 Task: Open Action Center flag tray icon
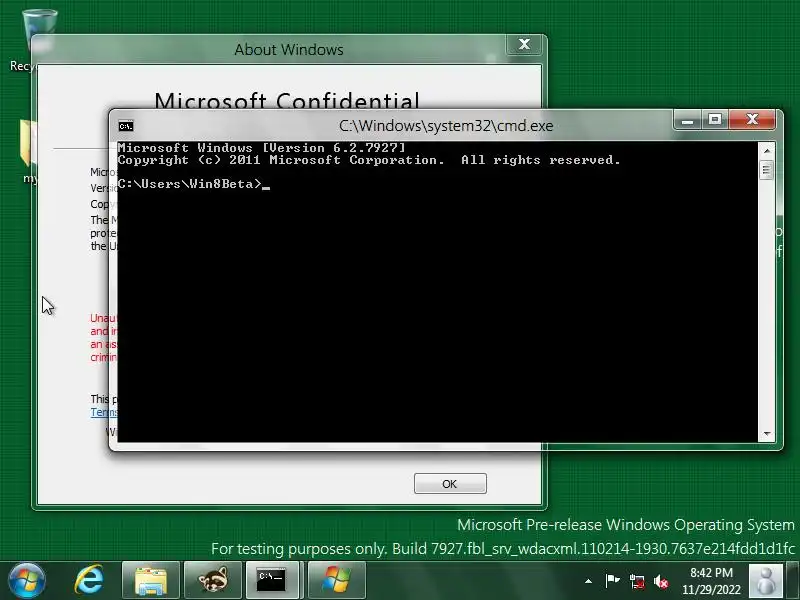coord(612,581)
